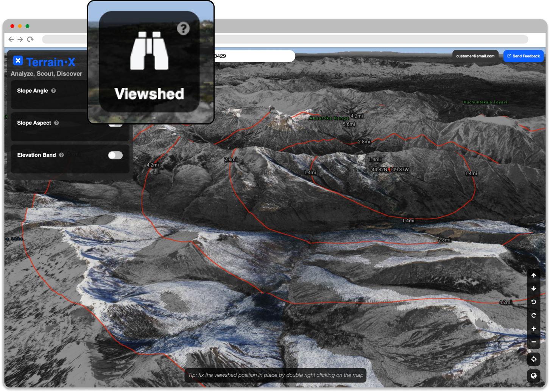Screen dimensions: 550x392
Task: Click the crosshair locate-position icon
Action: [x=534, y=359]
